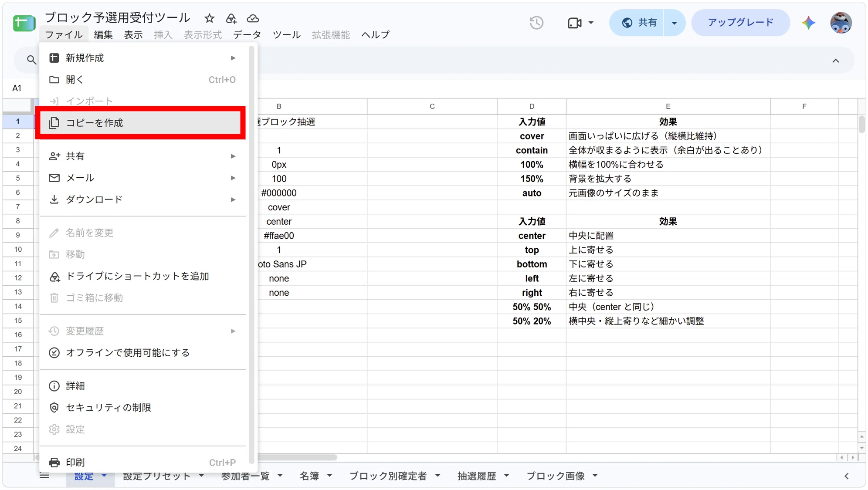Open the version history clock icon

536,23
